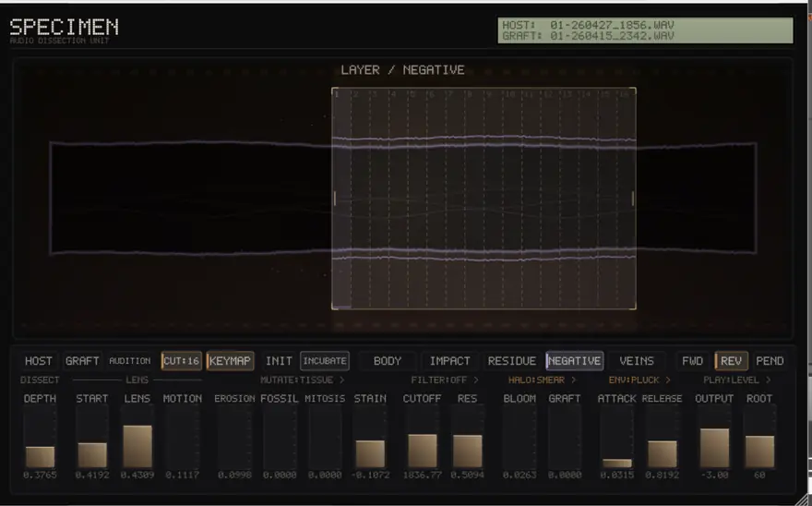Set playback direction to REV

click(731, 361)
